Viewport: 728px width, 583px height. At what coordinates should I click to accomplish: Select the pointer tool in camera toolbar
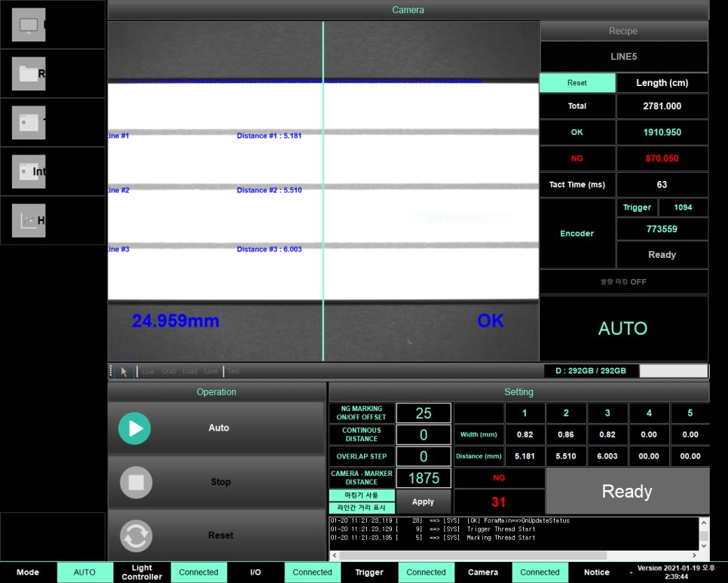pos(124,371)
